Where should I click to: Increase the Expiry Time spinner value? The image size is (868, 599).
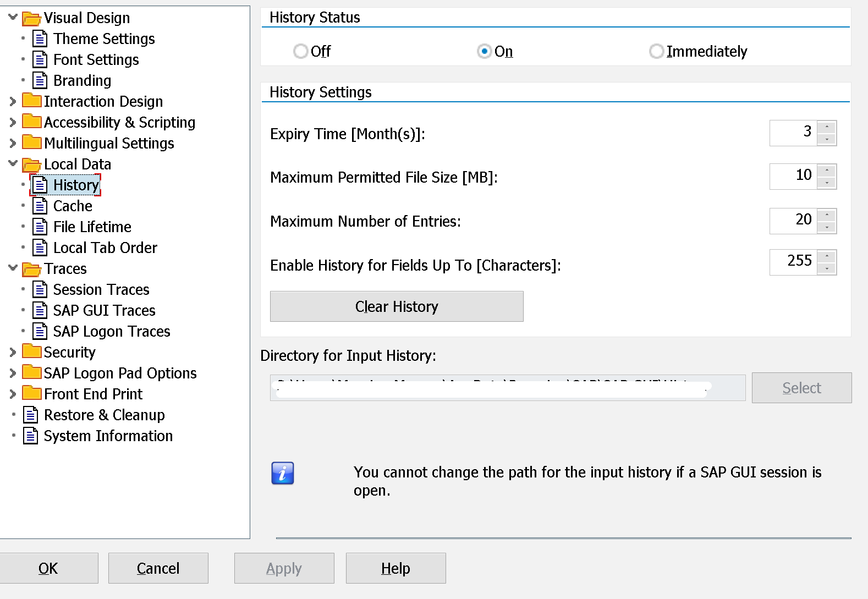coord(827,127)
